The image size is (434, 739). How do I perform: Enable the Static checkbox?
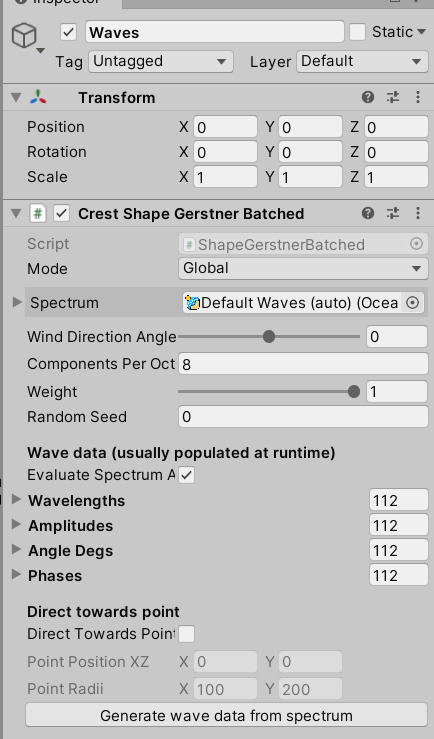pyautogui.click(x=357, y=32)
